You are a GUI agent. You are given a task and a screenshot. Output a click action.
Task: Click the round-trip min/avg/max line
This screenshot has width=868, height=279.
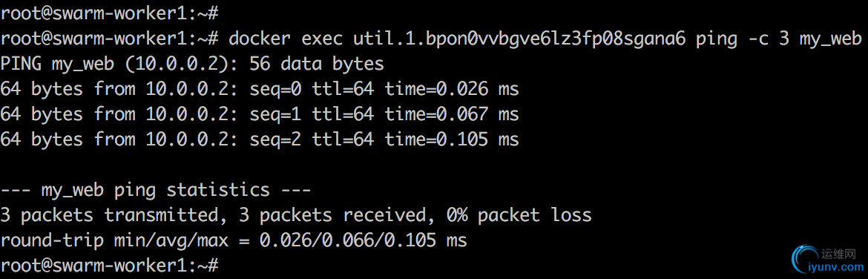pos(234,241)
